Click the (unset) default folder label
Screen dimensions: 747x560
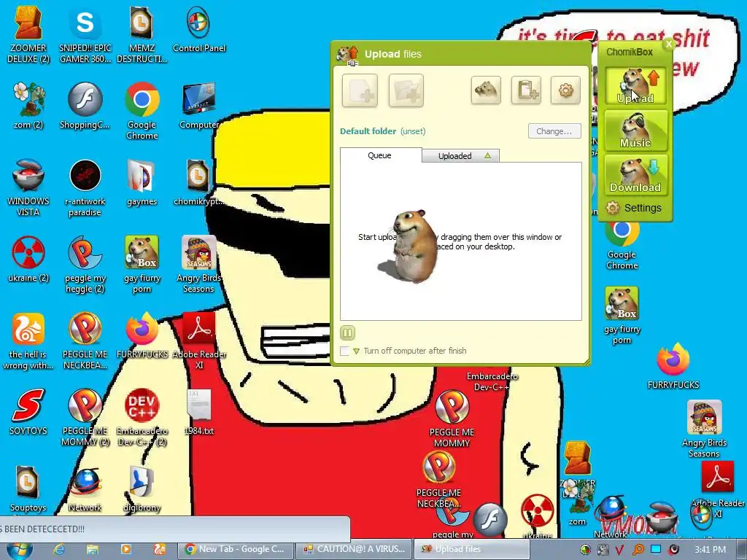coord(413,131)
